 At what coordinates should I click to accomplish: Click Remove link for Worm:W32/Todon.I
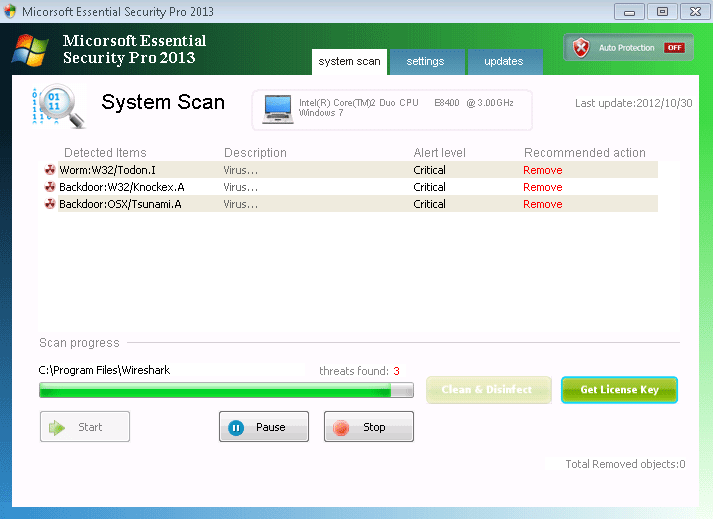point(542,170)
